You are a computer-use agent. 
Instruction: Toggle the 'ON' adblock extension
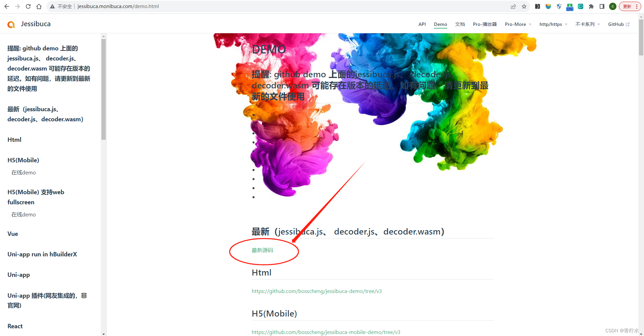[x=569, y=6]
